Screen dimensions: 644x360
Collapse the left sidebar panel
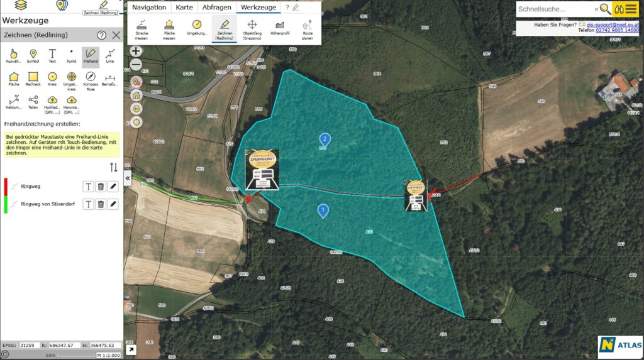click(128, 178)
